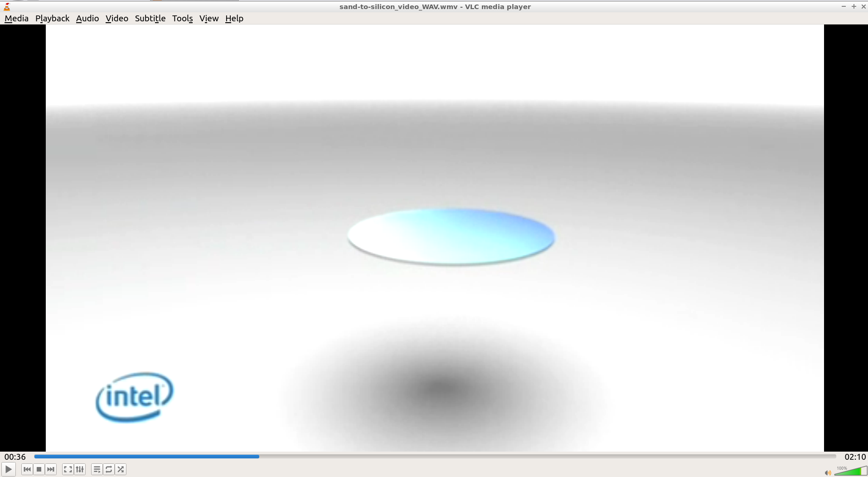The height and width of the screenshot is (477, 868).
Task: Mute audio with the speaker icon
Action: click(x=828, y=472)
